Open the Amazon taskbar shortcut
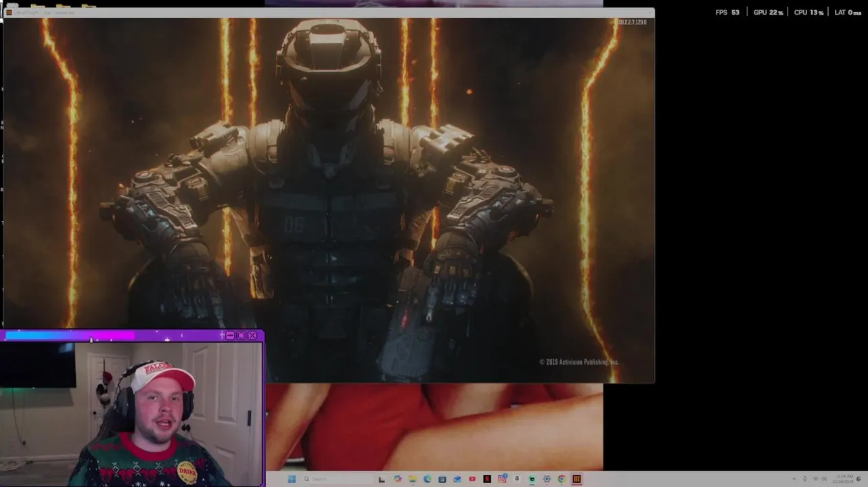Screen dimensions: 868x487 [x=517, y=479]
